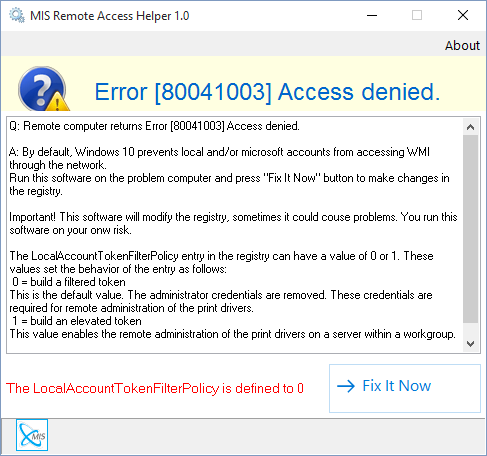Minimize the MIS Remote Access Helper window
Screen dimensions: 487x456
tap(372, 15)
